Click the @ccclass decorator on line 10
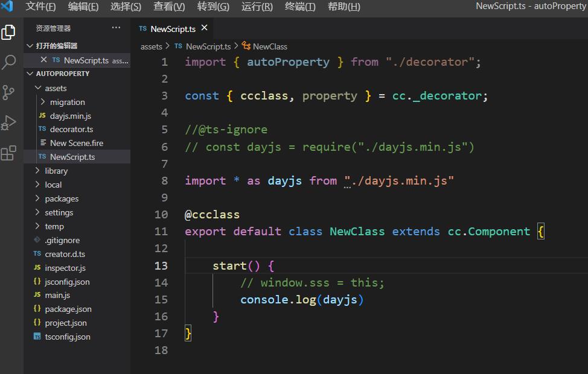 pyautogui.click(x=212, y=215)
